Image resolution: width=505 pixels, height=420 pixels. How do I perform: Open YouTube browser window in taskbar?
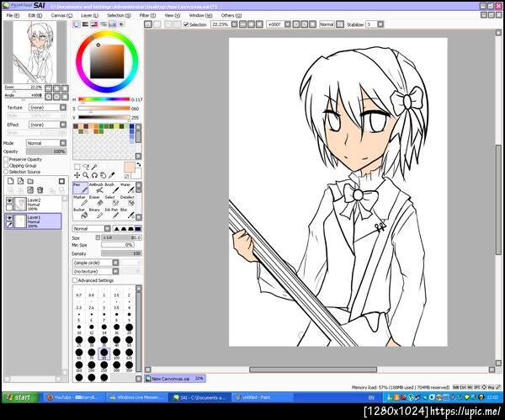click(x=75, y=397)
